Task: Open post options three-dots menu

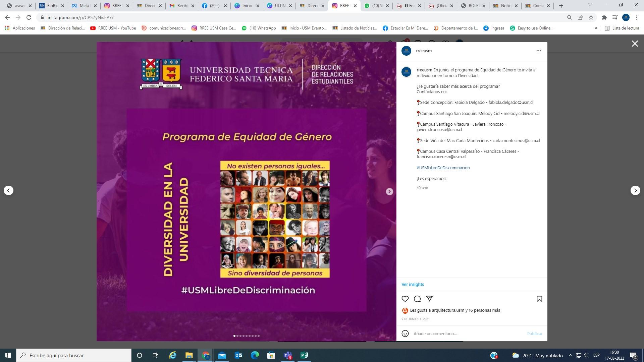Action: coord(539,51)
